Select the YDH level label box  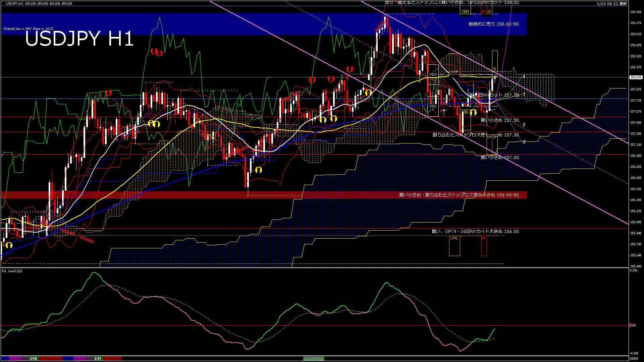(x=465, y=11)
